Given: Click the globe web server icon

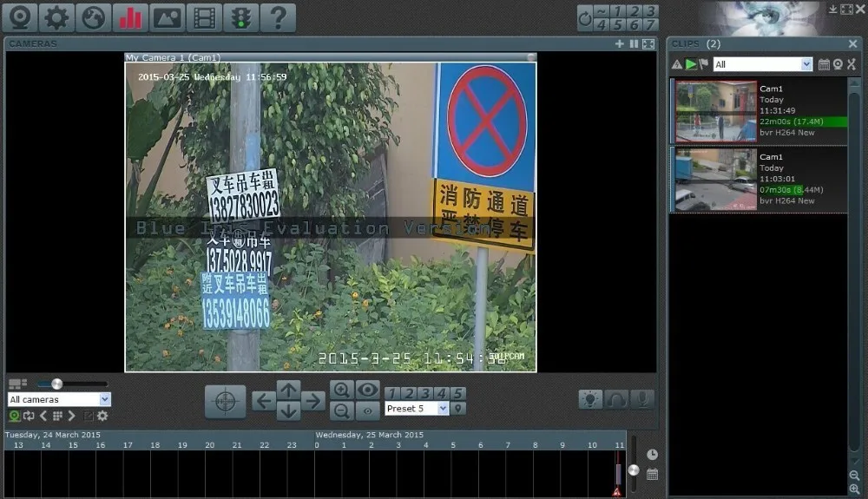Looking at the screenshot, I should [x=94, y=17].
